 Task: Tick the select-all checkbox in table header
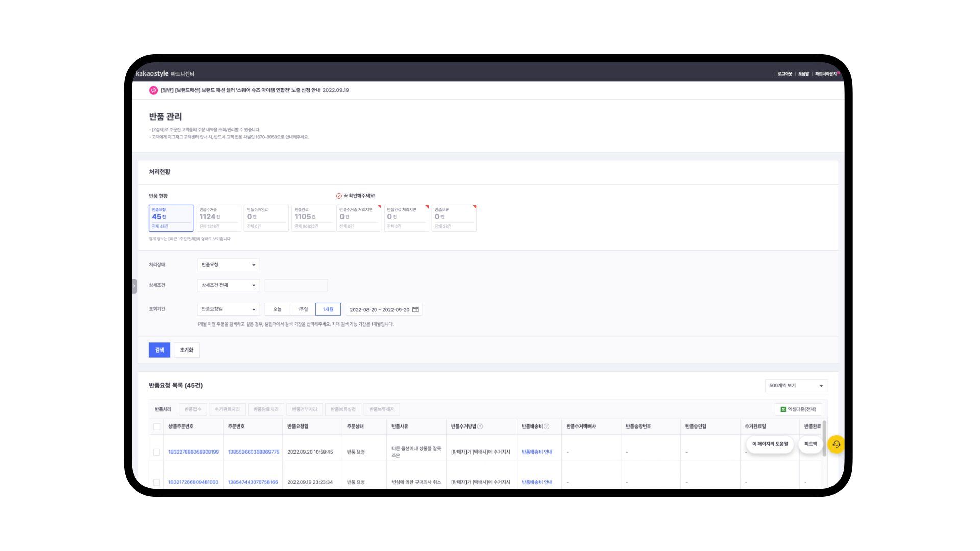pos(157,427)
